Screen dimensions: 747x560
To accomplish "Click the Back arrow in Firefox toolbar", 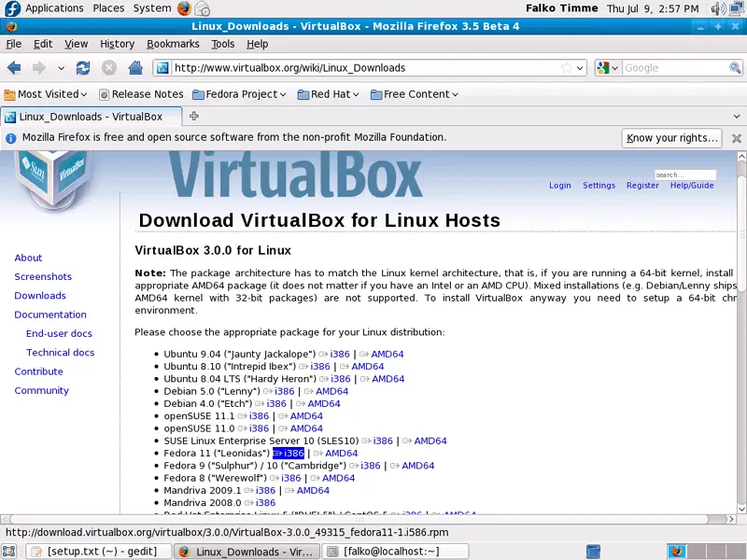I will [x=14, y=68].
